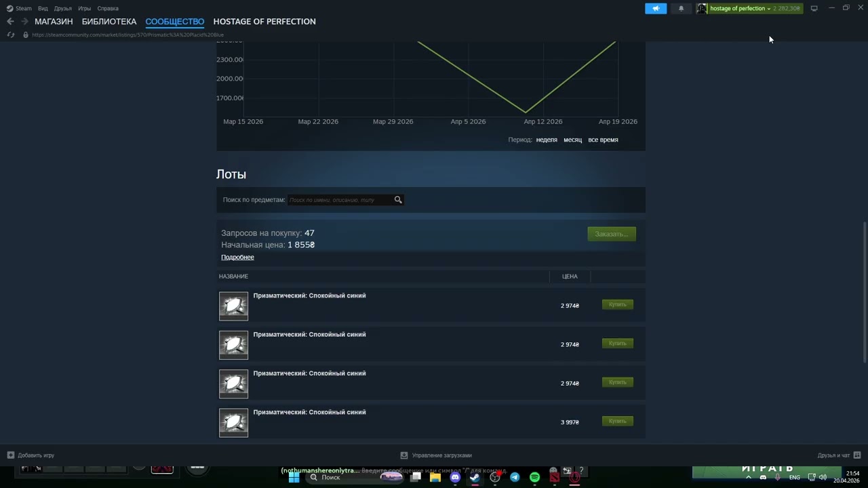Image resolution: width=868 pixels, height=488 pixels.
Task: Open downloads manager icon
Action: tap(404, 455)
